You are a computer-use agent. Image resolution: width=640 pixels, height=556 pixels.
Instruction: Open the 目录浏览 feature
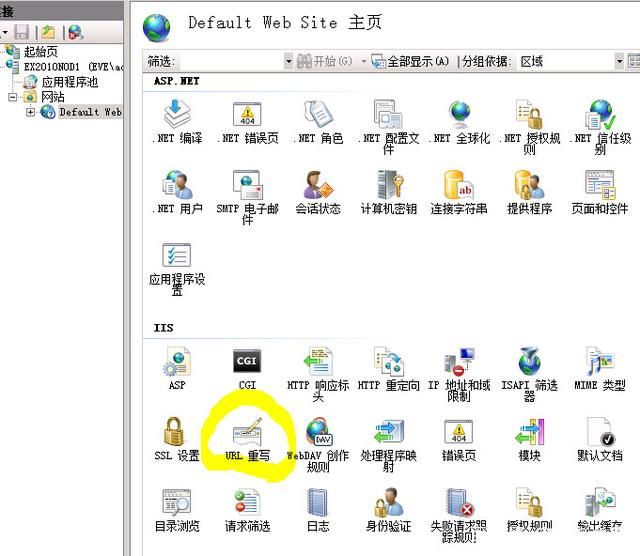coord(177,509)
